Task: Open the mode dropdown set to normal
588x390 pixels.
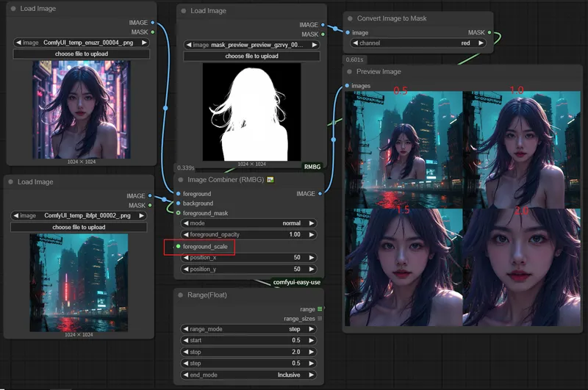Action: (248, 223)
